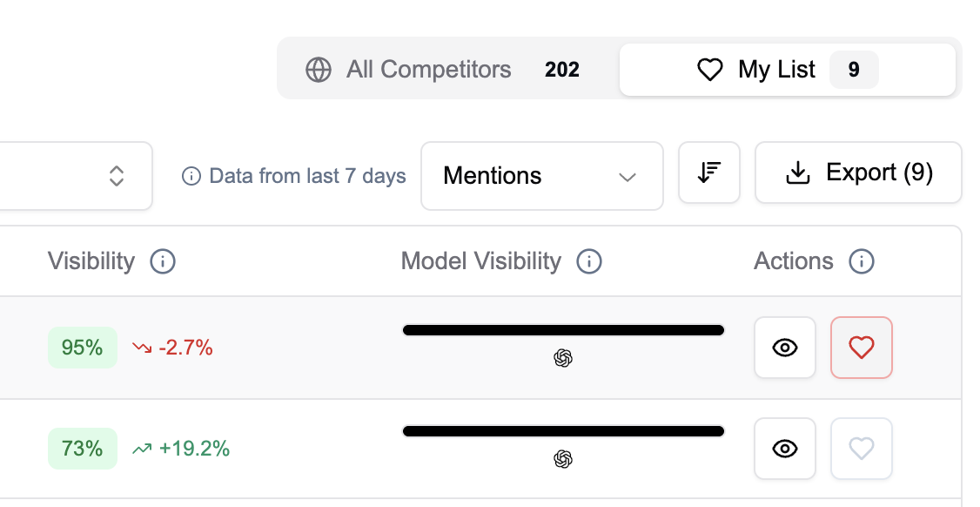This screenshot has width=980, height=507.
Task: Click the 95% visibility badge
Action: 83,348
